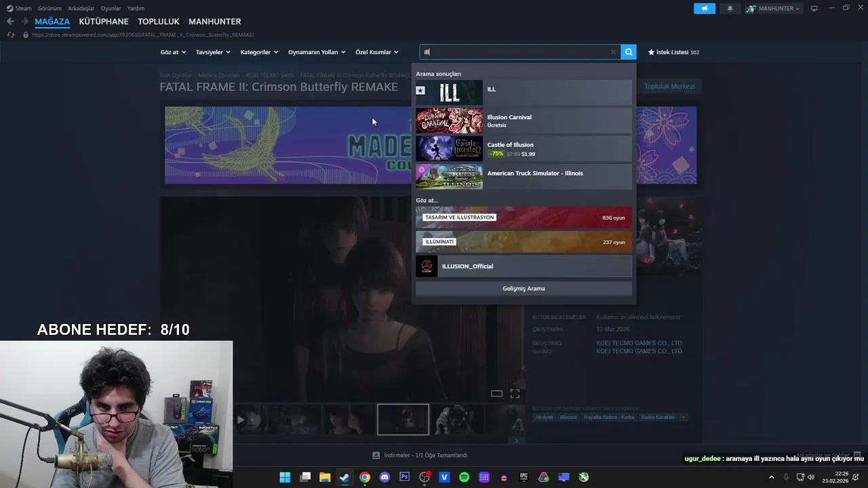
Task: Open Spotify from the taskbar
Action: tap(464, 477)
